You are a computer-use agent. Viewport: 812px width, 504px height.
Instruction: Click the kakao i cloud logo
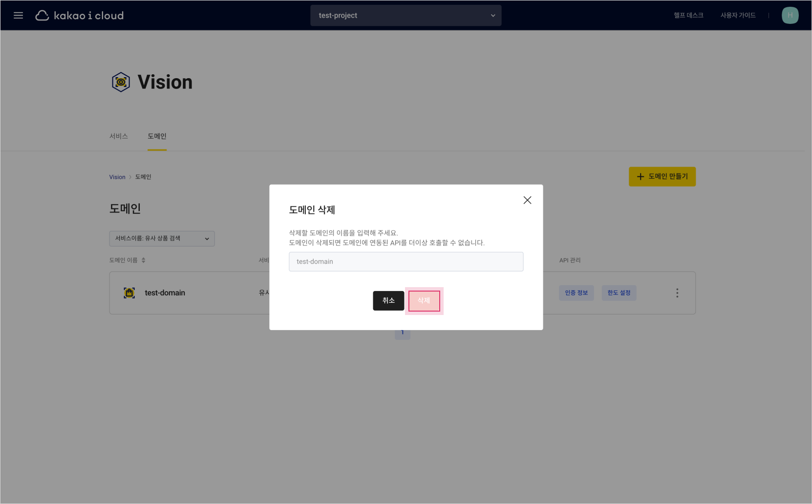(80, 16)
